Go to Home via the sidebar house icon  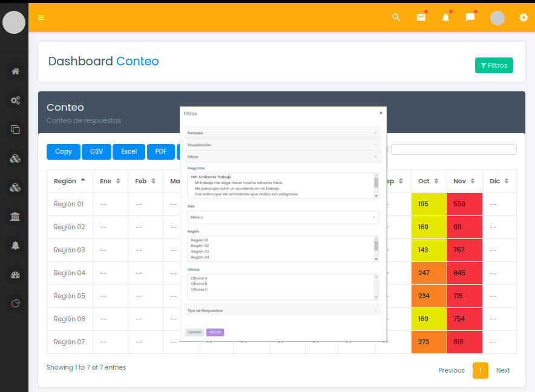point(16,71)
